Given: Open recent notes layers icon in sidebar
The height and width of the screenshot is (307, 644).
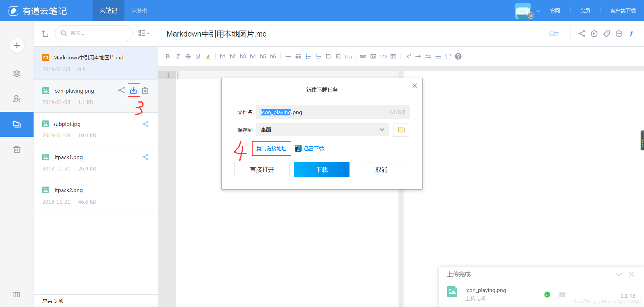Looking at the screenshot, I should coord(17,73).
